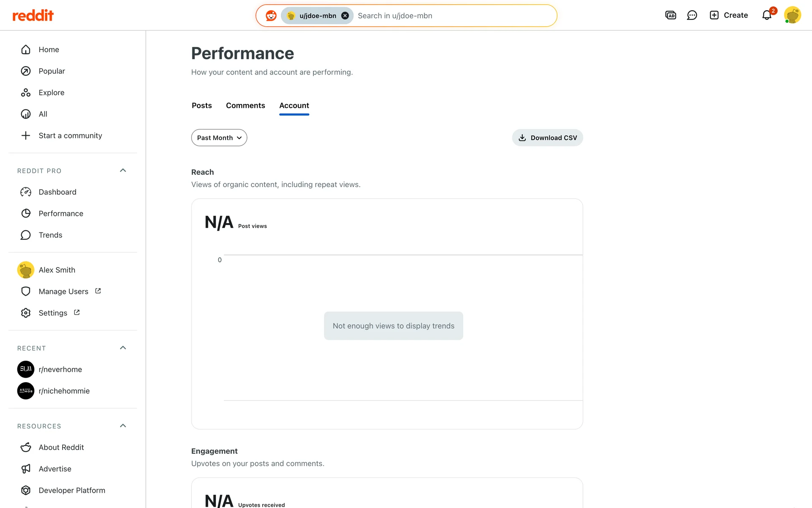The image size is (812, 508).
Task: Open Trends in sidebar
Action: click(x=50, y=235)
